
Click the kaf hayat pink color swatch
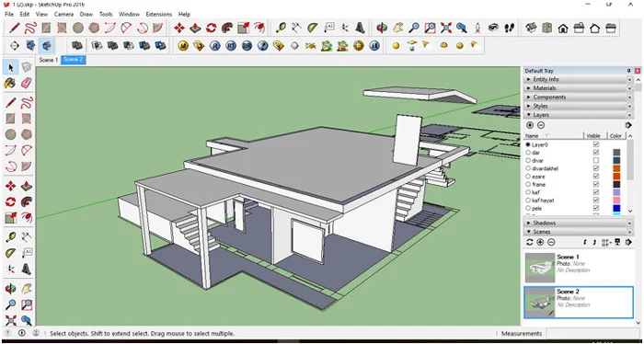616,201
